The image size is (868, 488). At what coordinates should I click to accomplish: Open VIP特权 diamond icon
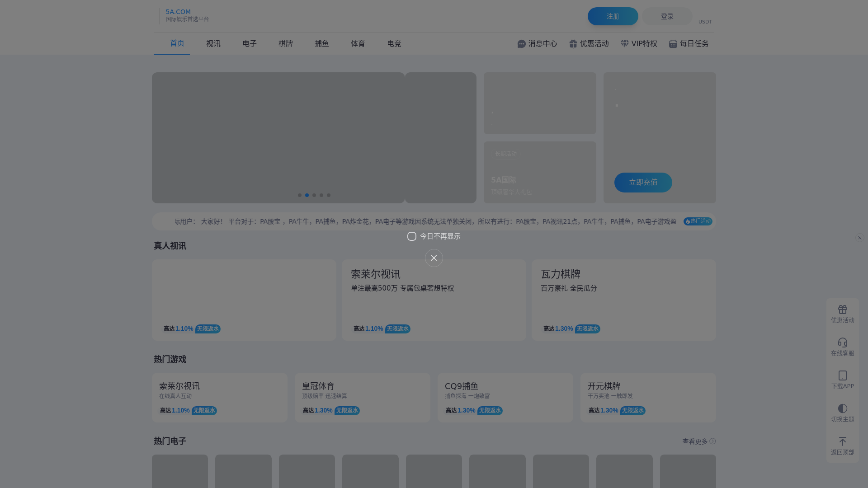[x=625, y=44]
